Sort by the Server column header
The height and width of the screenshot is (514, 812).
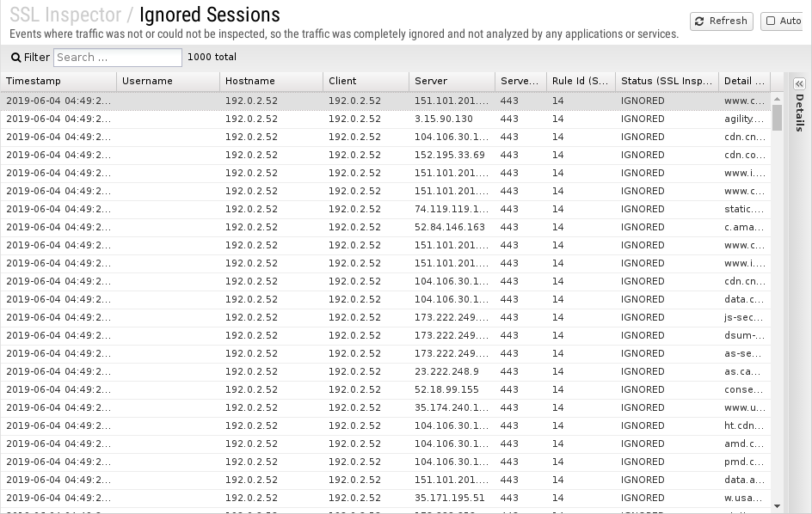point(452,82)
